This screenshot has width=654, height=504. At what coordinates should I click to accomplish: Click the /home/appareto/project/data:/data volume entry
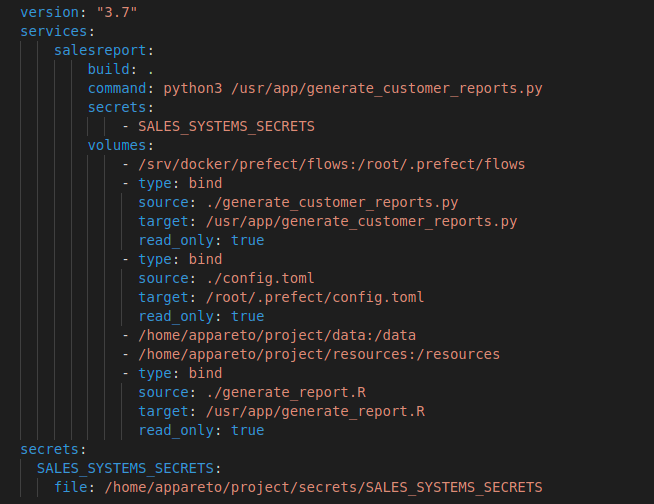276,335
